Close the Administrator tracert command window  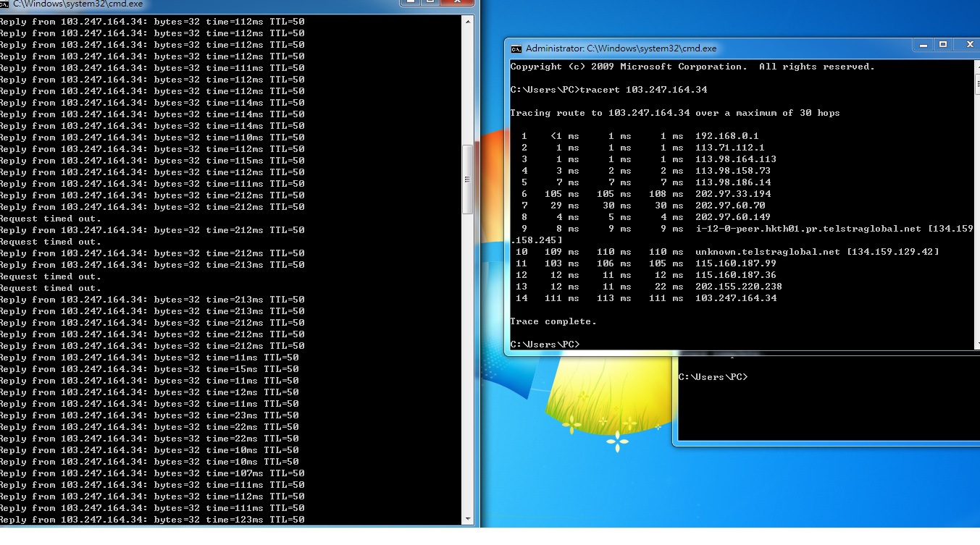[x=968, y=45]
